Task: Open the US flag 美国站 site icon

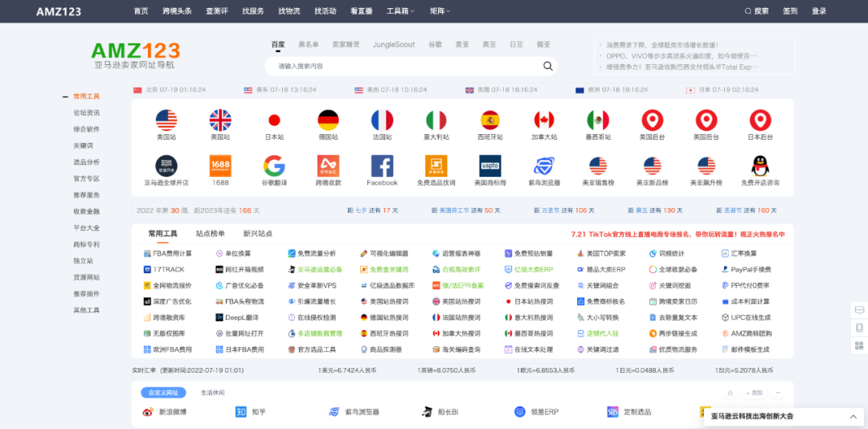Action: coord(166,121)
